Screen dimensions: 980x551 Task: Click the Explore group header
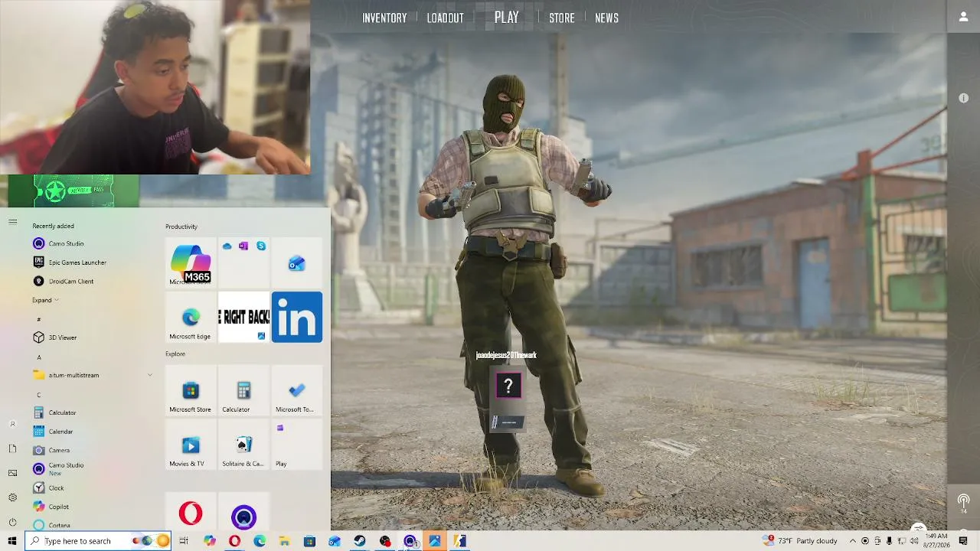point(175,354)
